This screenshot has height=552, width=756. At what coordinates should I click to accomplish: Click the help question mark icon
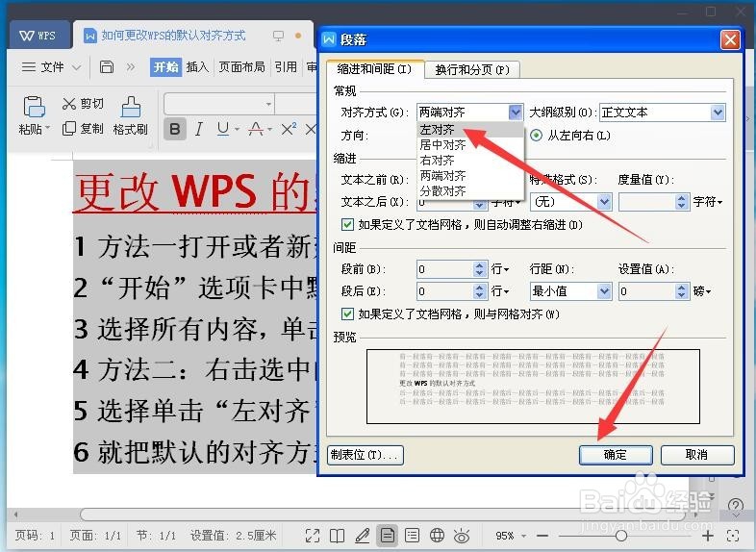coord(736,505)
